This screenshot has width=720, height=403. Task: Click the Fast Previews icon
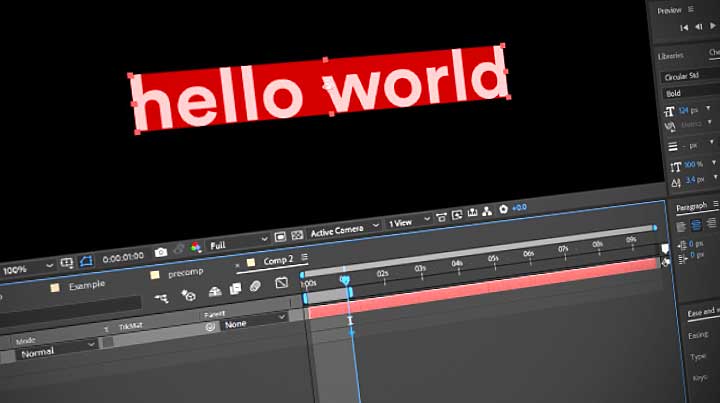(457, 215)
